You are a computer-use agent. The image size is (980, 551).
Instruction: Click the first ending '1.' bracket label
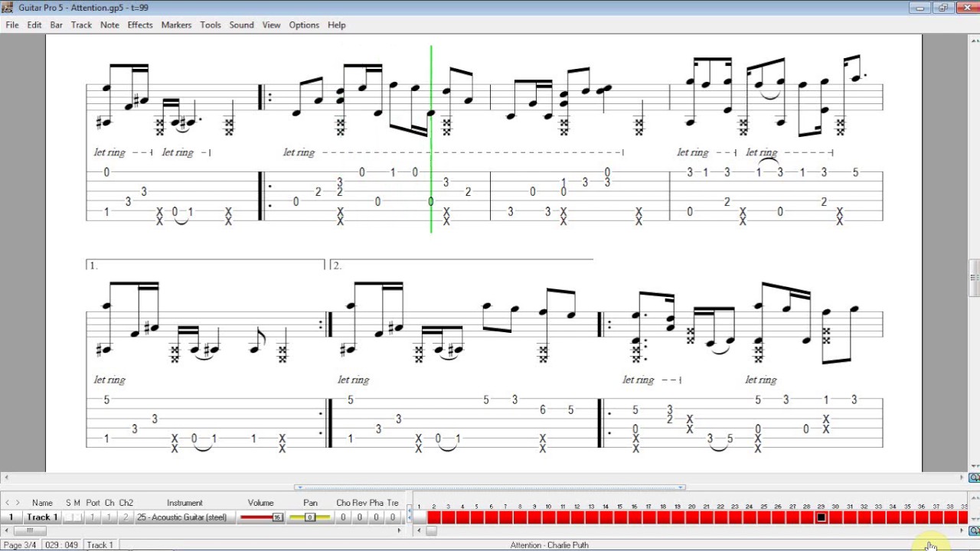(x=93, y=266)
